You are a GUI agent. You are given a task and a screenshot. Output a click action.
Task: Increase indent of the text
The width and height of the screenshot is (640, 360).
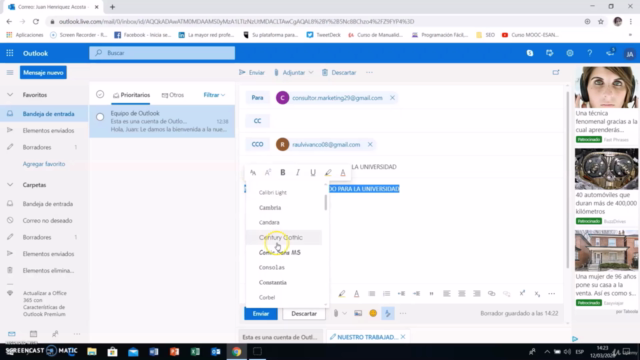[416, 293]
